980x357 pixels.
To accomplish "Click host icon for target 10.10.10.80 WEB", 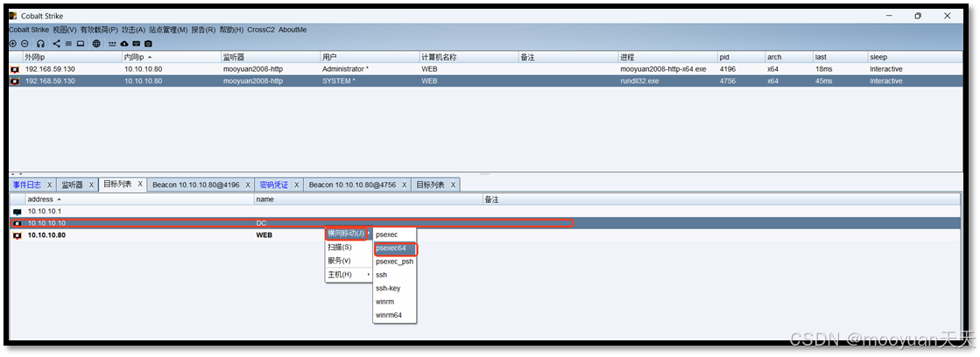I will click(x=17, y=235).
